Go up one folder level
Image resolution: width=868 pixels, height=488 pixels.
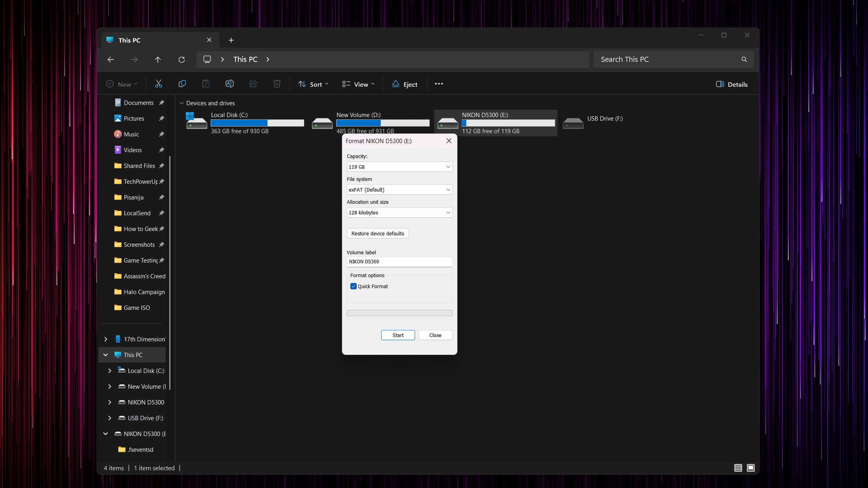coord(158,60)
